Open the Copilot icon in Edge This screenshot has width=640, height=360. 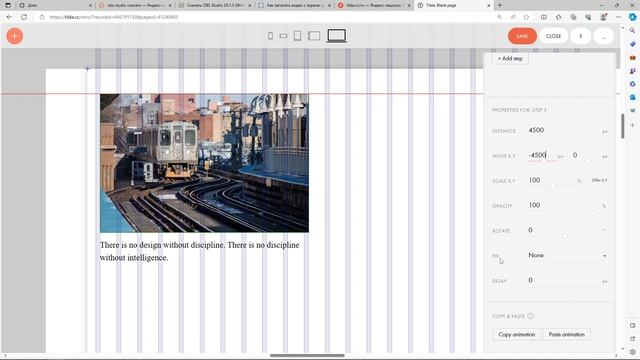coord(632,17)
